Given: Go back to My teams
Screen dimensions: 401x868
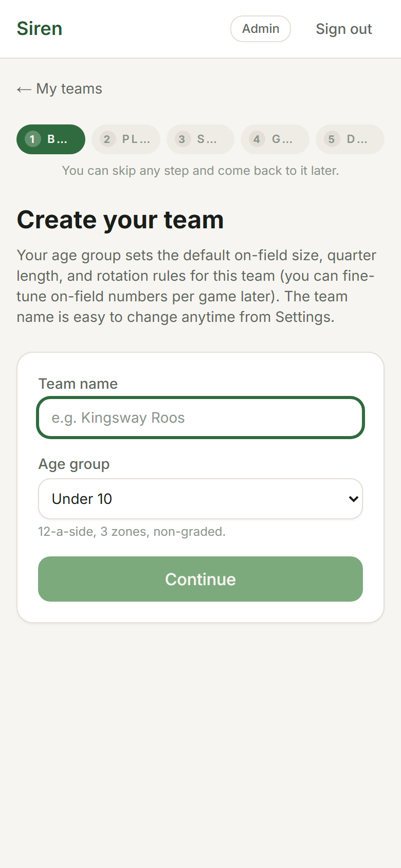Looking at the screenshot, I should [x=69, y=89].
